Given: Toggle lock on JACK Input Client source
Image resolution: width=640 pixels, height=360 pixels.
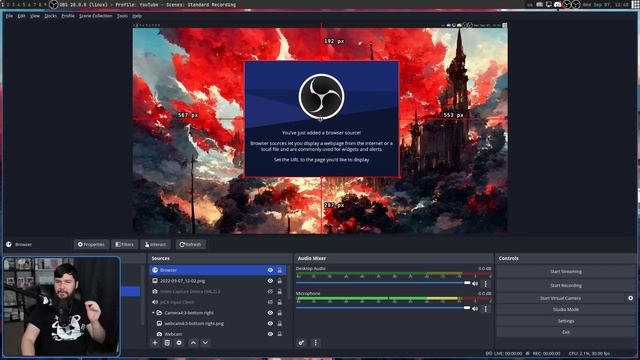Looking at the screenshot, I should pyautogui.click(x=280, y=302).
